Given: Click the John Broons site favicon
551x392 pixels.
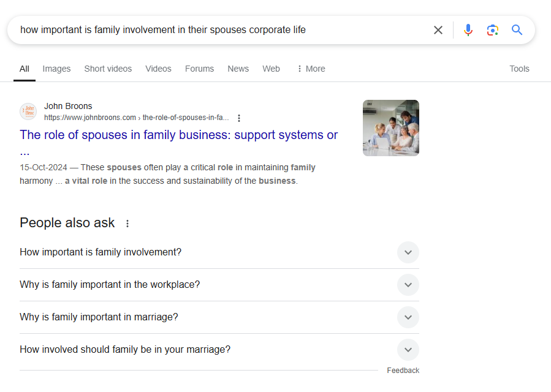Looking at the screenshot, I should point(28,111).
